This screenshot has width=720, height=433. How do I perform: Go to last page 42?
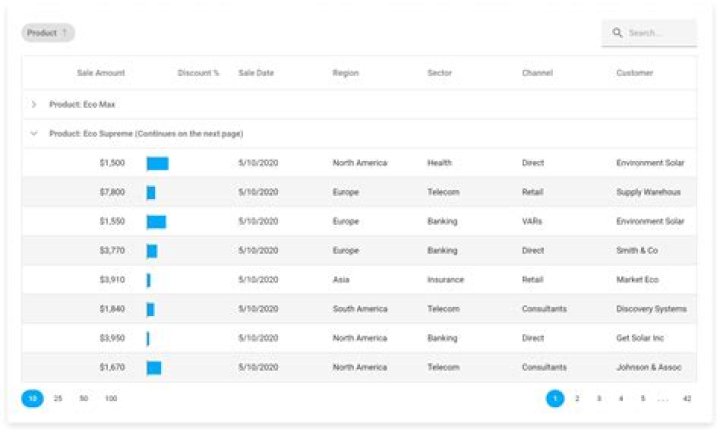click(687, 398)
